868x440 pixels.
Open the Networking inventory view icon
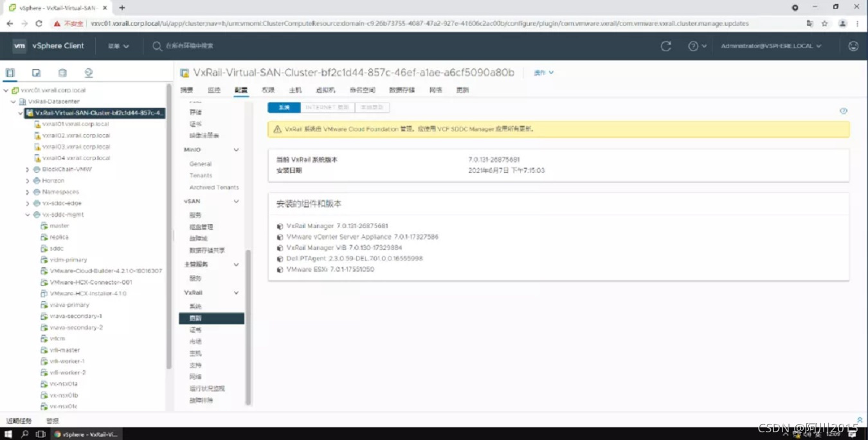(x=89, y=73)
